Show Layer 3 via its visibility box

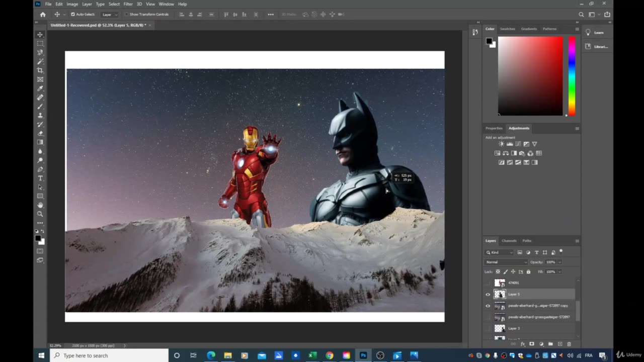(x=488, y=328)
